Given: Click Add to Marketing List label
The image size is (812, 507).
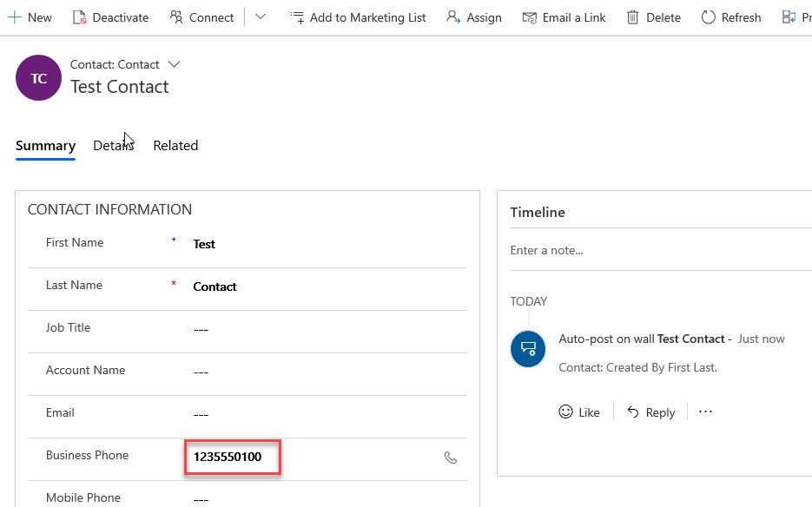Looking at the screenshot, I should [367, 17].
